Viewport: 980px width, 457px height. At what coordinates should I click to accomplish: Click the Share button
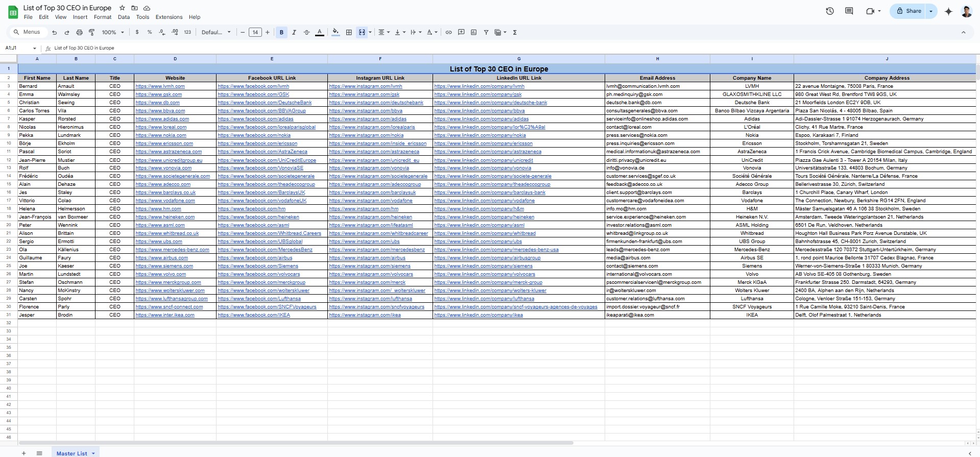[x=909, y=11]
